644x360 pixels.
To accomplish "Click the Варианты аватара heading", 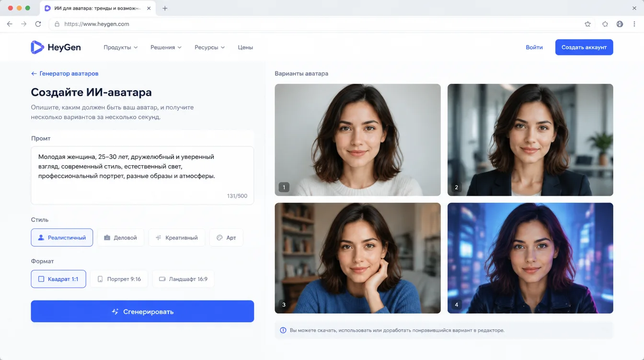I will [301, 74].
